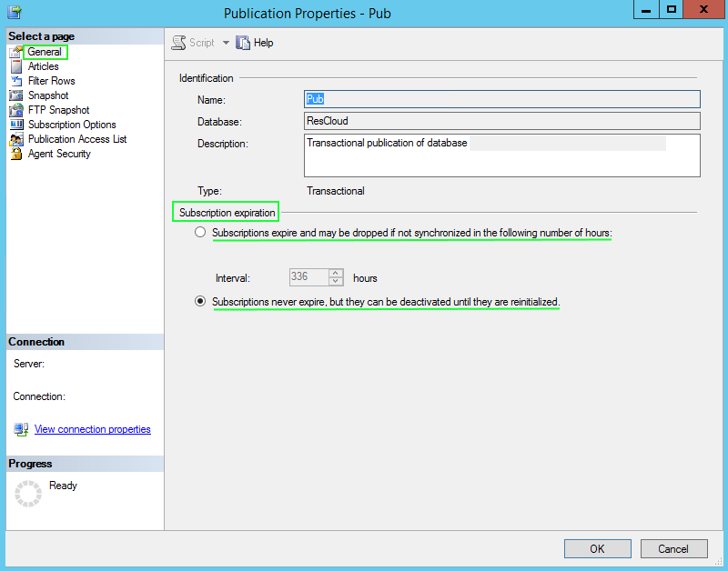Viewport: 728px width, 571px height.
Task: Click the 'Ready' progress status text
Action: (63, 486)
